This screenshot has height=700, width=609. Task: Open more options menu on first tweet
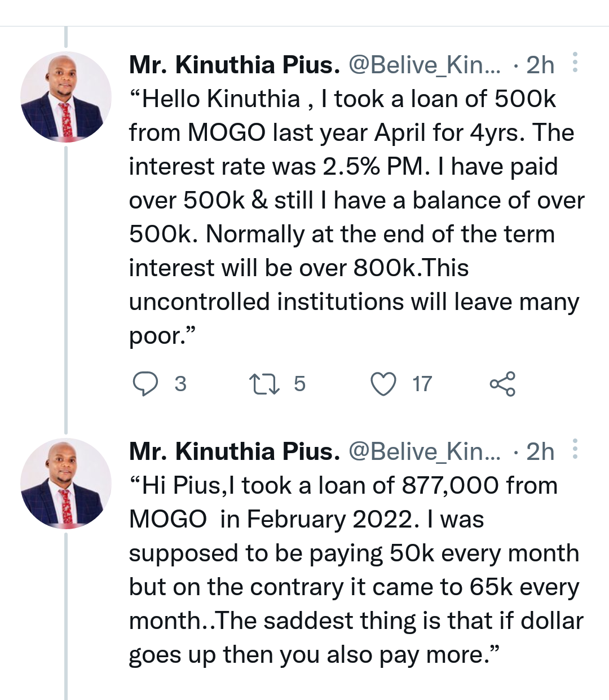coord(575,62)
